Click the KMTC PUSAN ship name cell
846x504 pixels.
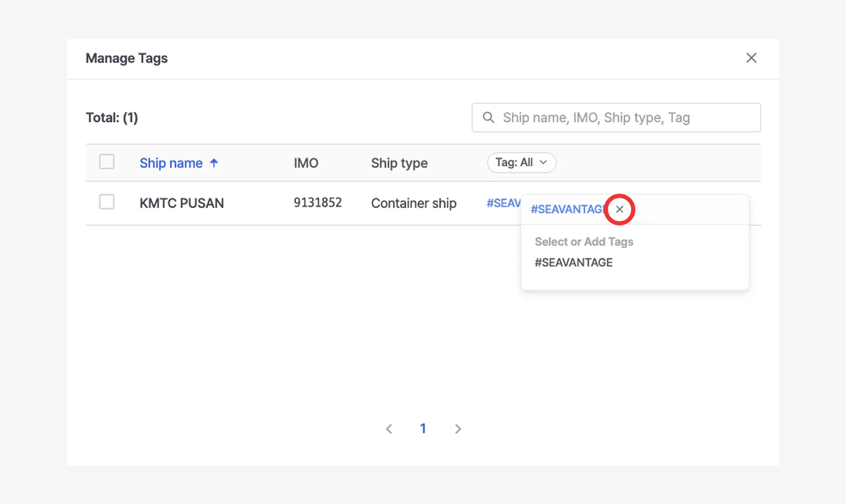tap(182, 203)
